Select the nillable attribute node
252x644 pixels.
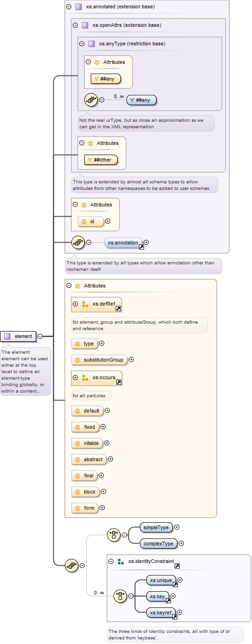[x=87, y=443]
